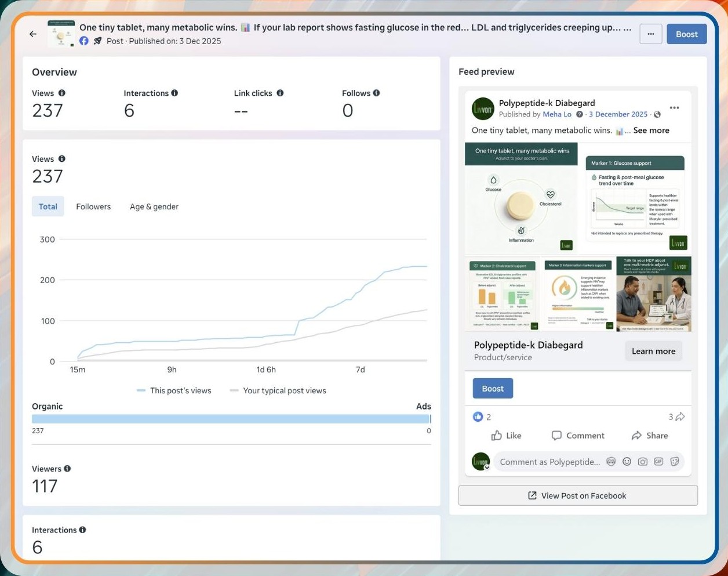Image resolution: width=728 pixels, height=576 pixels.
Task: Click the info icon beside Follows
Action: 377,93
